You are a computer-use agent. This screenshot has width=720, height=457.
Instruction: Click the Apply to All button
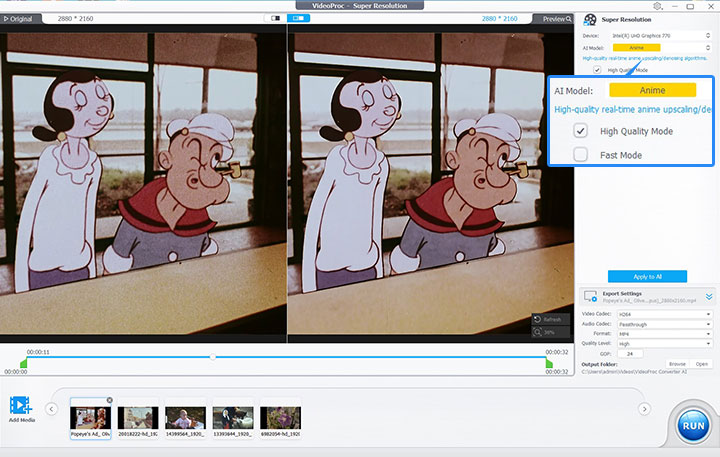[647, 276]
